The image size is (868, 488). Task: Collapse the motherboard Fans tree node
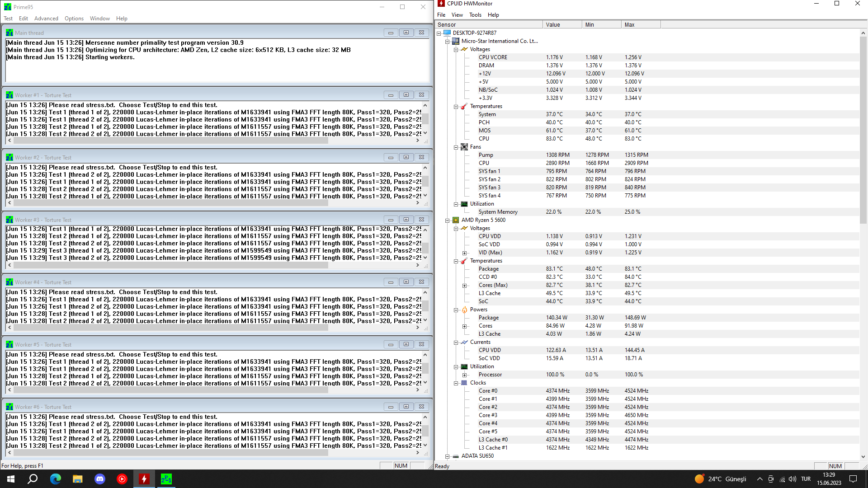click(x=456, y=147)
